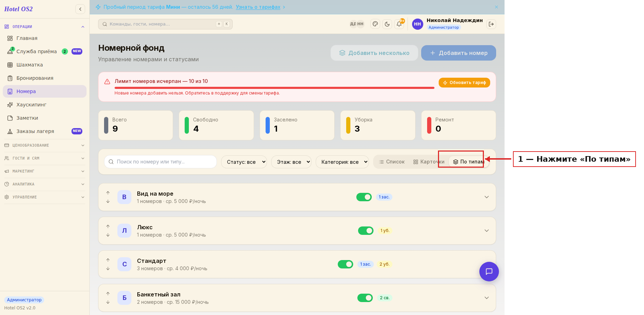644x315 pixels.
Task: Open the support chat bubble
Action: click(x=489, y=272)
